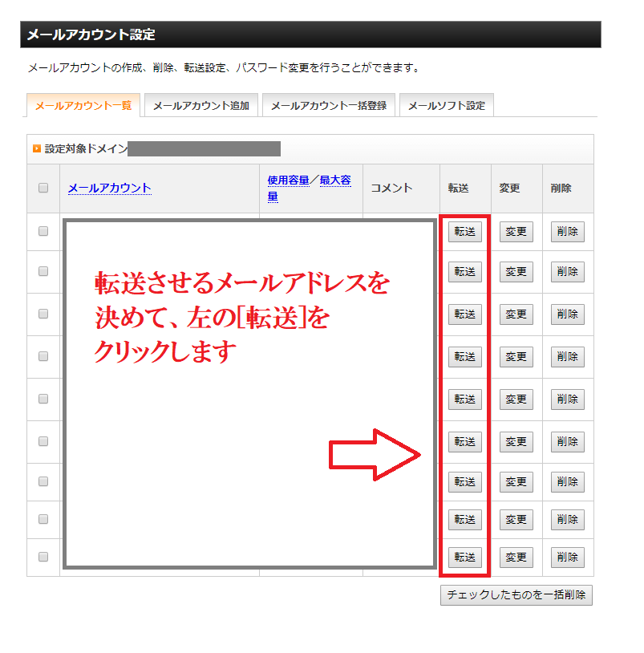Click the 転送 button in the second row
The height and width of the screenshot is (653, 644).
click(465, 271)
